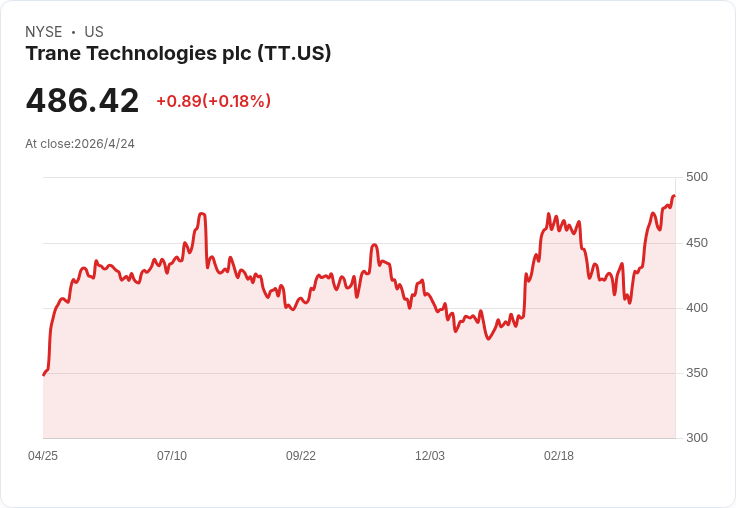The image size is (736, 508).
Task: Click the 450 price axis label
Action: pyautogui.click(x=697, y=243)
